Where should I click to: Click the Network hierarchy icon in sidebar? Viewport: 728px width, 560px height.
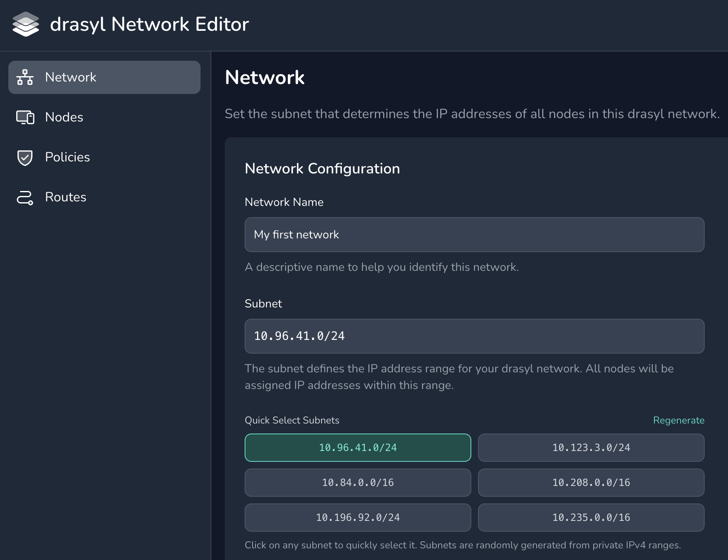25,77
